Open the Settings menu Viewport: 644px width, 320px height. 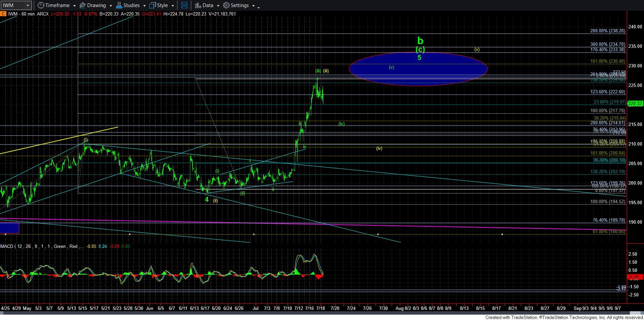click(240, 5)
